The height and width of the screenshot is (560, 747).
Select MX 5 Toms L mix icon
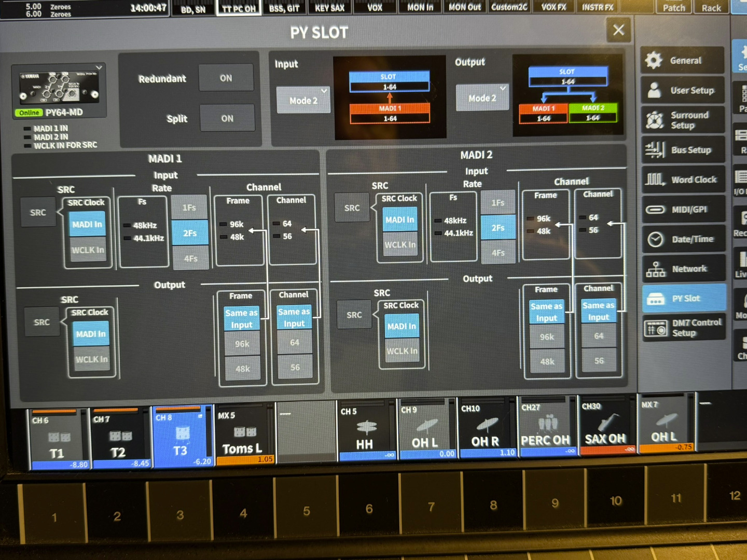click(245, 431)
